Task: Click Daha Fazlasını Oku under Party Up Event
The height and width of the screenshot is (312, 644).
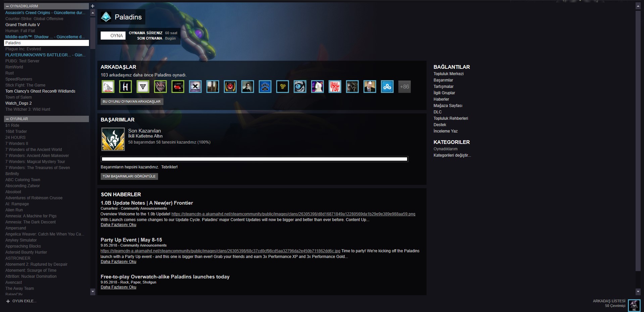Action: (118, 262)
